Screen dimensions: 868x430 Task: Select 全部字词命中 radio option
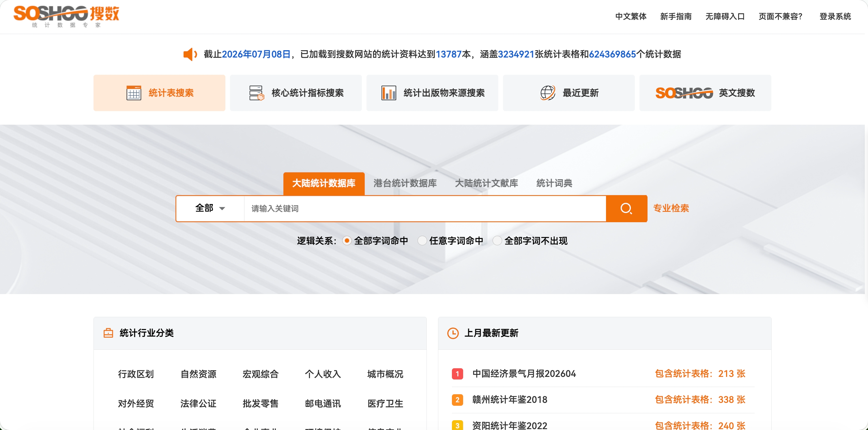347,241
